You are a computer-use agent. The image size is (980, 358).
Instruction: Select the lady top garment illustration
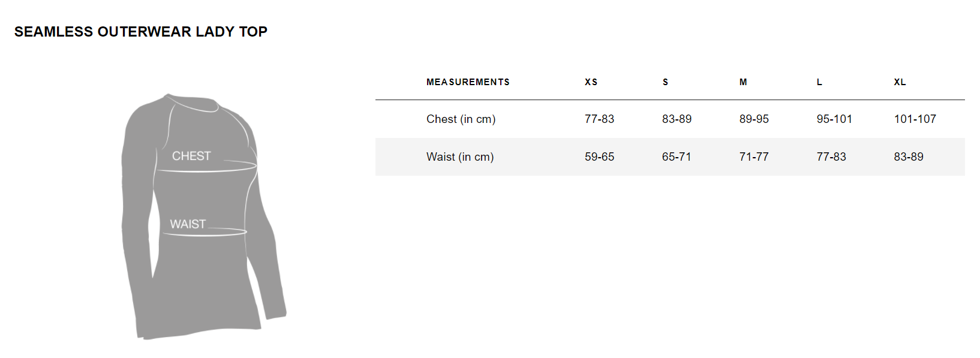click(204, 216)
